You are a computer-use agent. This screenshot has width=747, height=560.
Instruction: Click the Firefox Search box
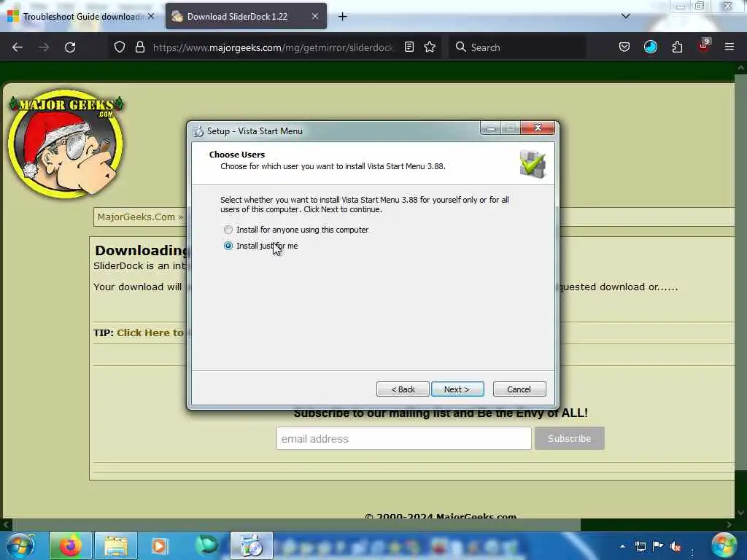[517, 47]
